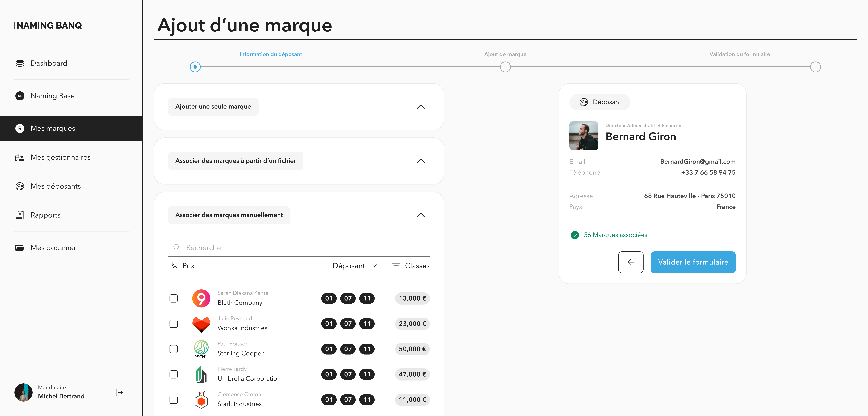
Task: Check the Sterling Cooper checkbox
Action: [173, 349]
